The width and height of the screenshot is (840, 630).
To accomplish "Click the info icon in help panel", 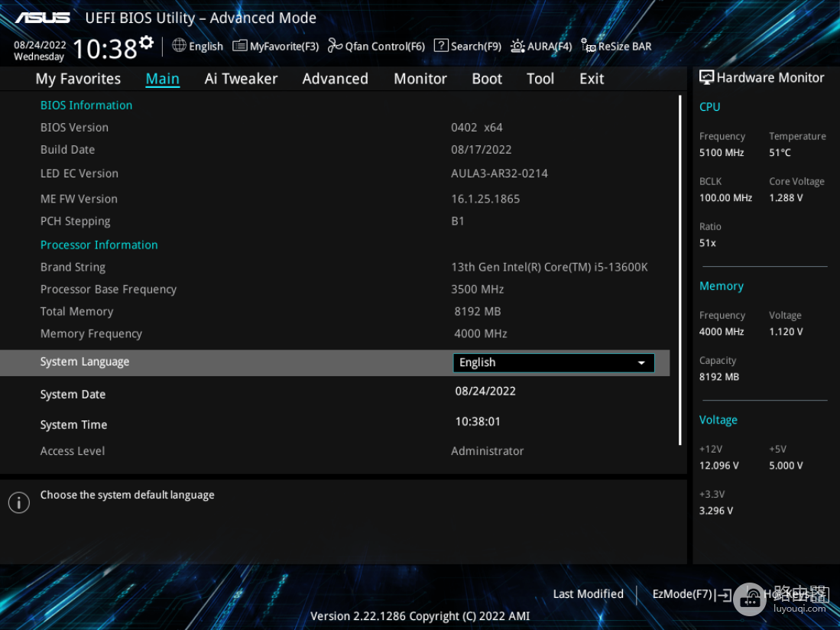I will (19, 502).
